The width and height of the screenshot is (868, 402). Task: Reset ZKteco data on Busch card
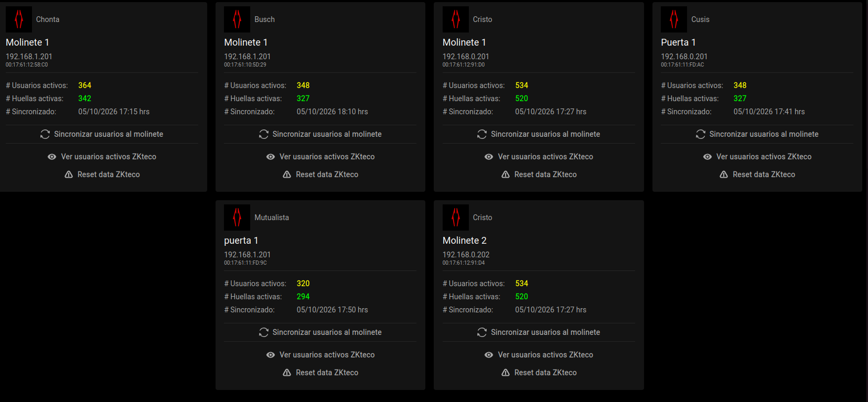coord(320,175)
